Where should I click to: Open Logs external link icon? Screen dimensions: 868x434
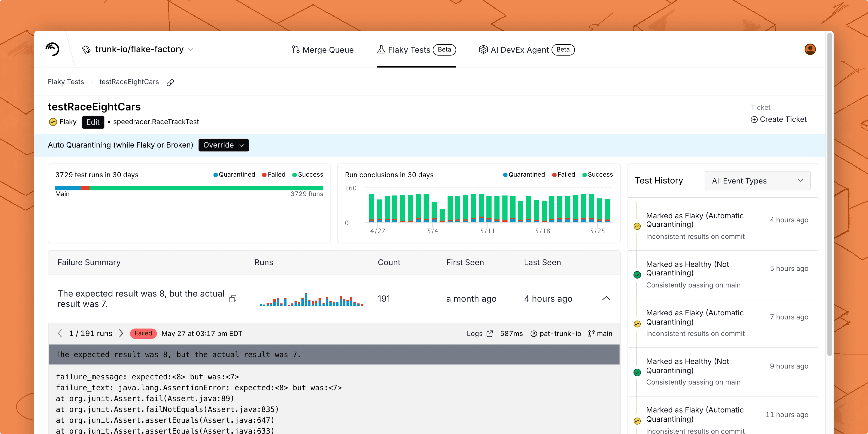pos(490,334)
